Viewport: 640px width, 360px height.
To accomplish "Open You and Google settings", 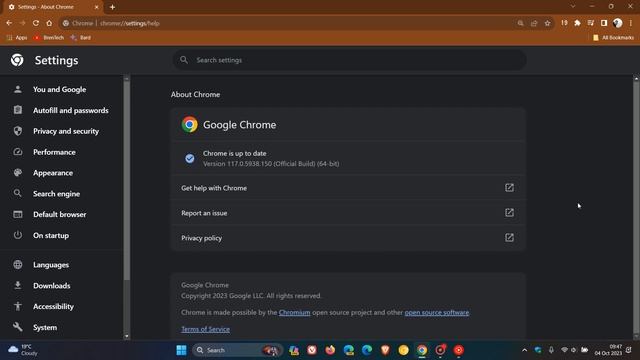I will (61, 89).
